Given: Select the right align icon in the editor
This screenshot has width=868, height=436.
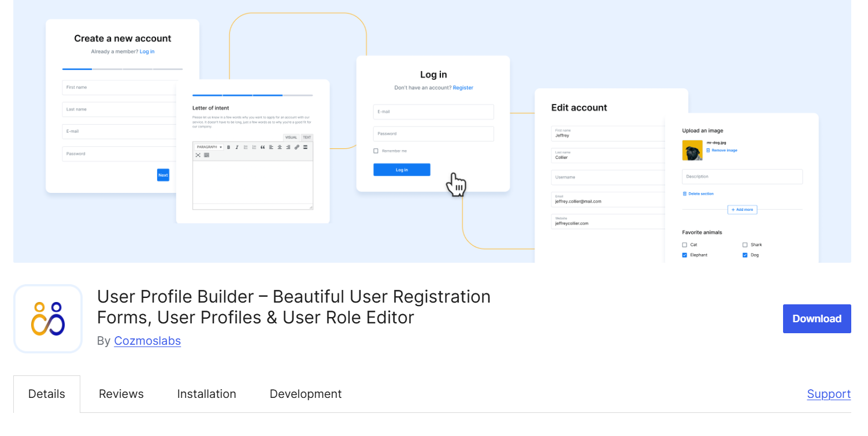Looking at the screenshot, I should click(288, 147).
